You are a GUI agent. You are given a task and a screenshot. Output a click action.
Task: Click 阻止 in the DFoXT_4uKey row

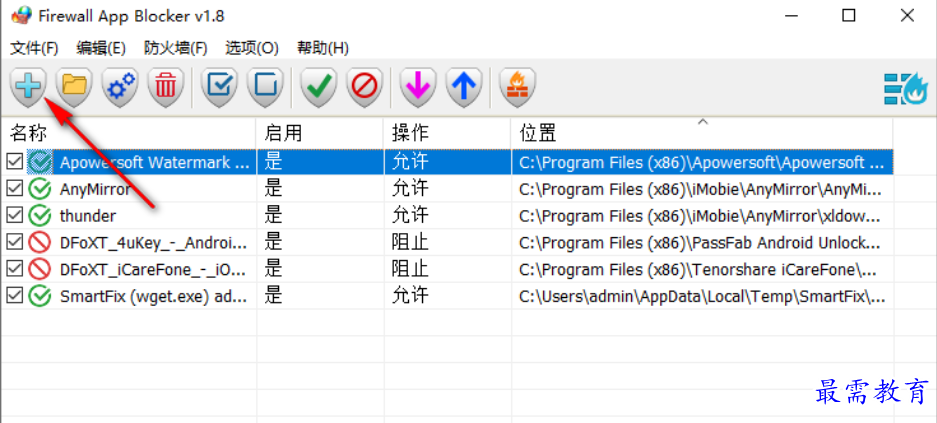click(411, 243)
